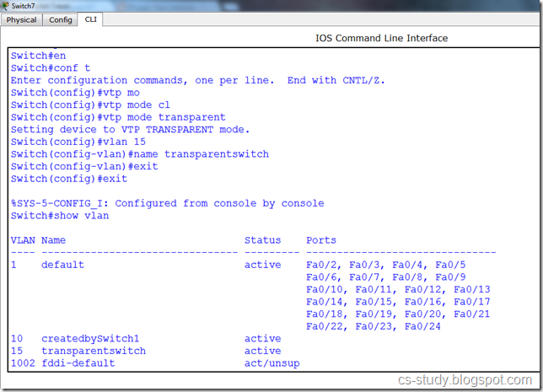
Task: Click the 'Switch#show vlan' command line
Action: (x=60, y=216)
